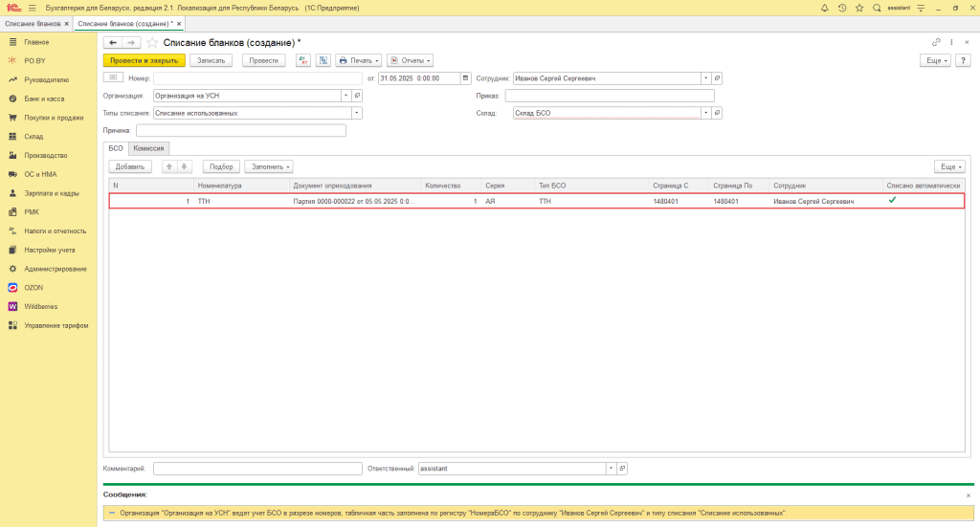Open the Администрирование section
Screen dimensions: 980x527
point(55,269)
